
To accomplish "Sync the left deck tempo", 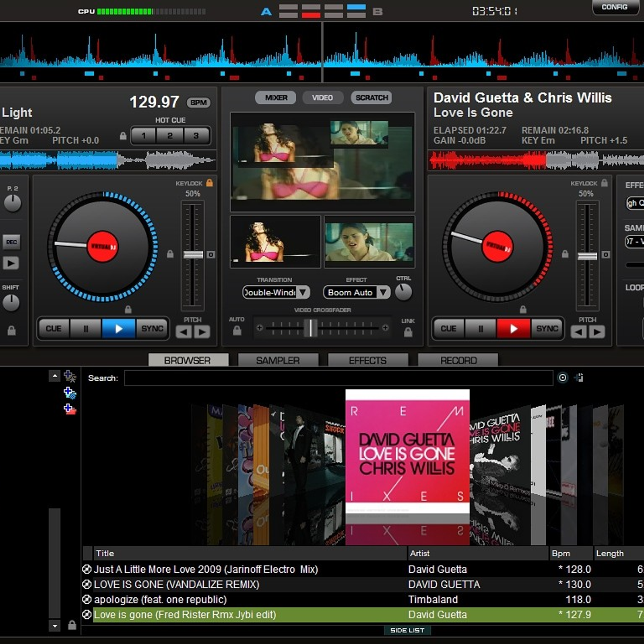I will tap(152, 328).
